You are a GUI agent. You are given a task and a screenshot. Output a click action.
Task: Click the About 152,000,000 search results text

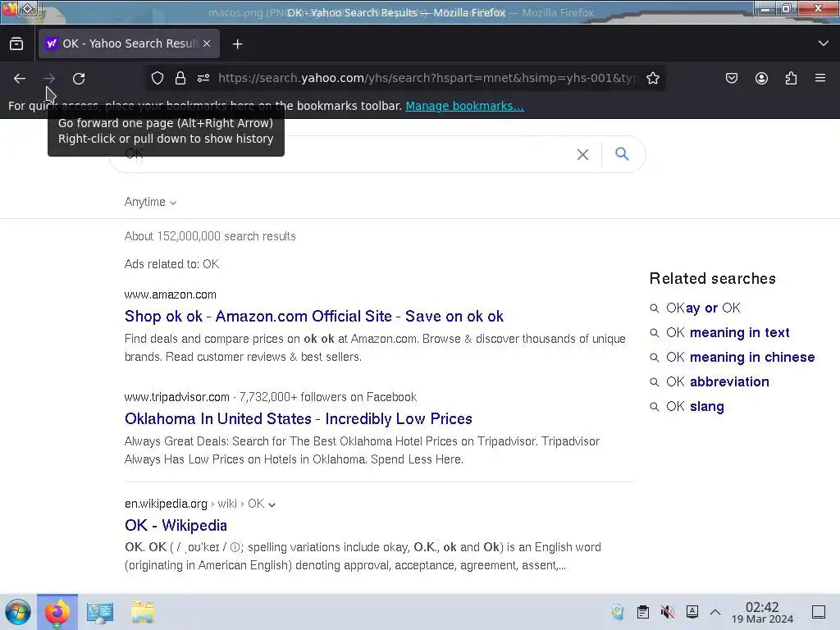coord(210,236)
